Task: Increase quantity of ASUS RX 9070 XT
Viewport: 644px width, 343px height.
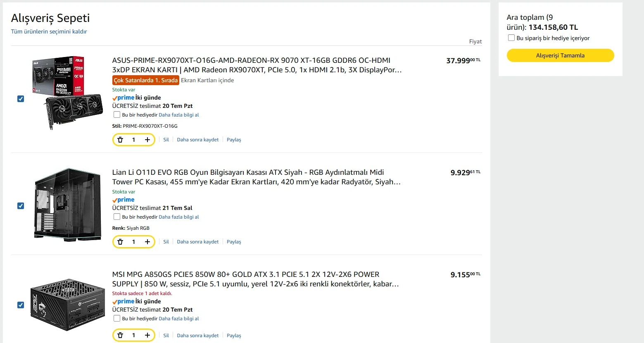Action: coord(147,140)
